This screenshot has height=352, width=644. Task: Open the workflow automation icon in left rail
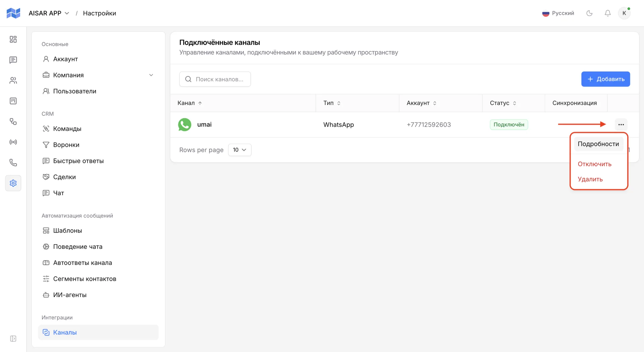(x=13, y=121)
